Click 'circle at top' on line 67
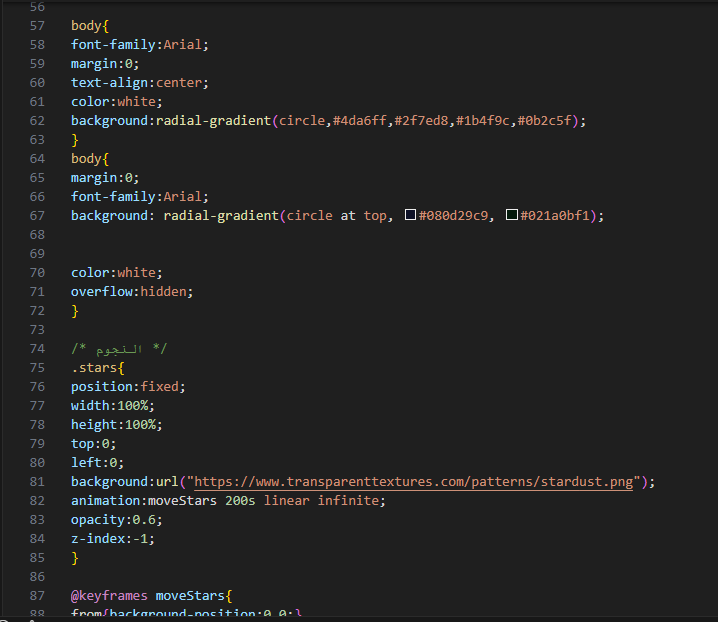Screen dimensions: 718x622 click(x=337, y=215)
